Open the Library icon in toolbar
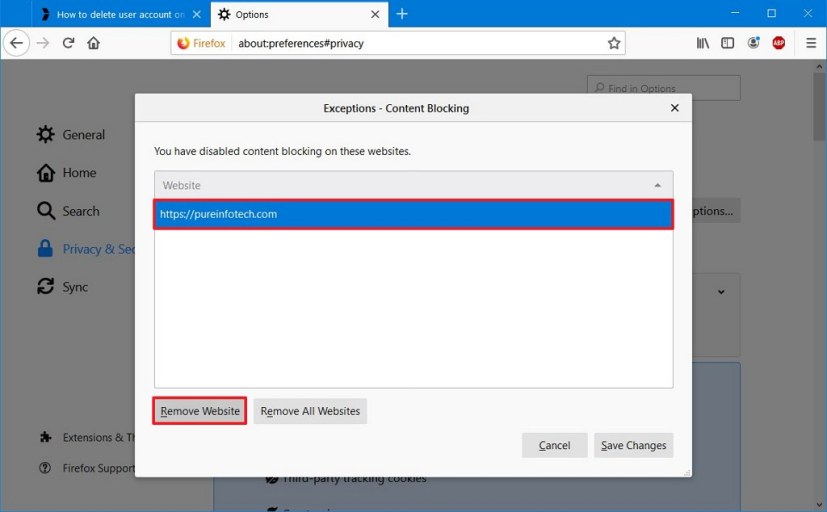 (703, 43)
